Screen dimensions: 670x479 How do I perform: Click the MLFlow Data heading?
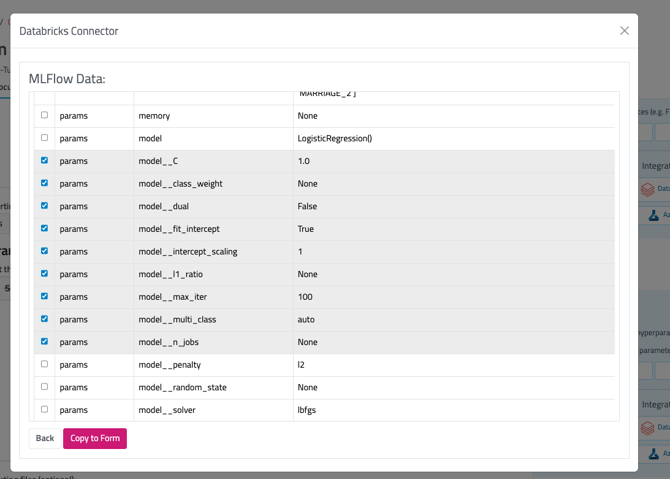click(67, 79)
